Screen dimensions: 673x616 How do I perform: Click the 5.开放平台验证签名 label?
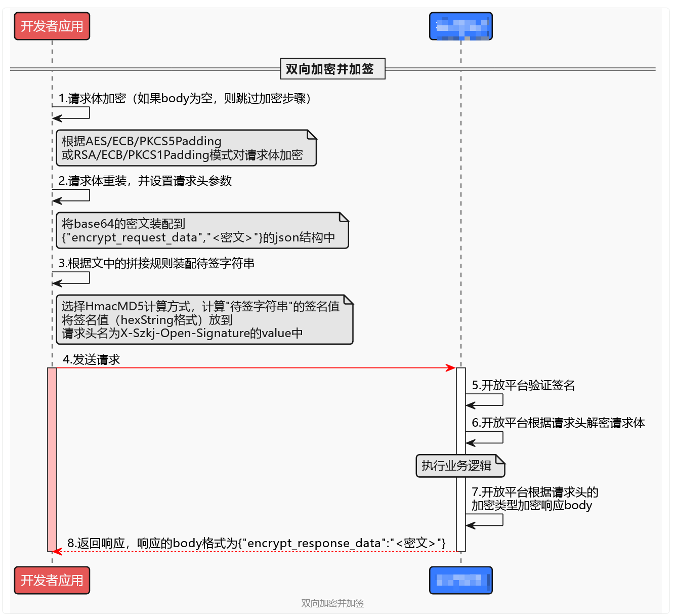coord(523,385)
